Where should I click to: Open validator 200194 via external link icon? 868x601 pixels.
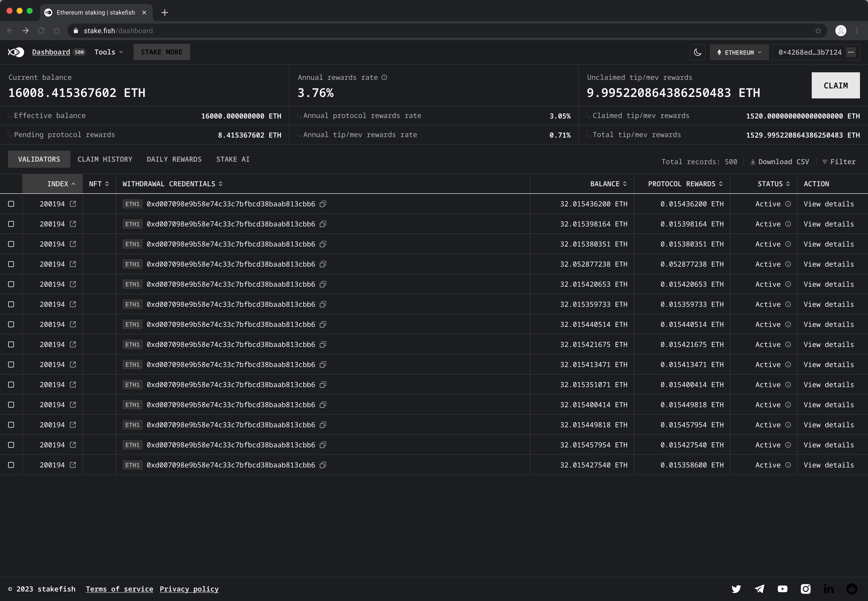coord(73,204)
